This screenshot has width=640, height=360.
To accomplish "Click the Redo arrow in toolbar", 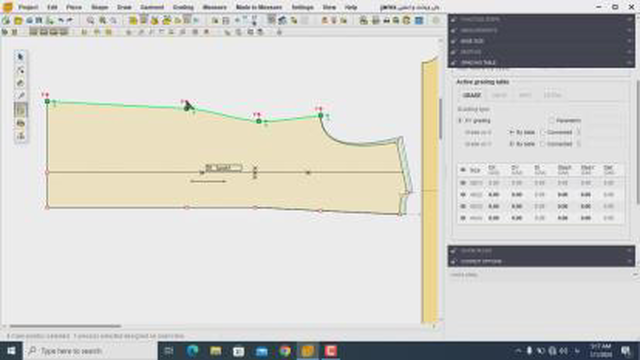I will pos(69,20).
